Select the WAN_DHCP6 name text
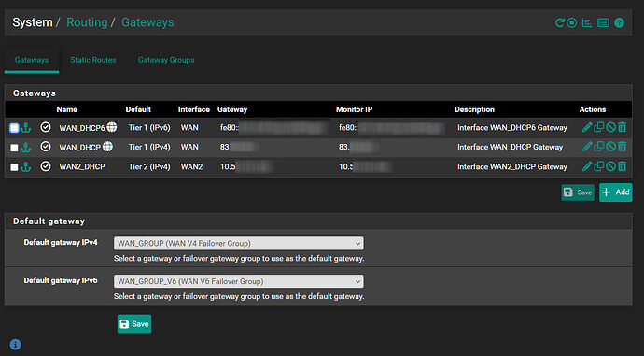The height and width of the screenshot is (356, 644). [82, 128]
